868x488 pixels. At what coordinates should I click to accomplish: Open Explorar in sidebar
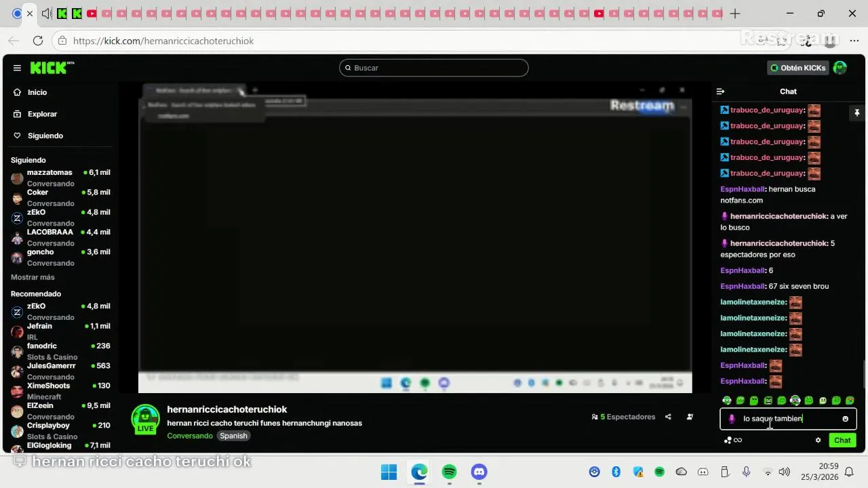point(42,114)
